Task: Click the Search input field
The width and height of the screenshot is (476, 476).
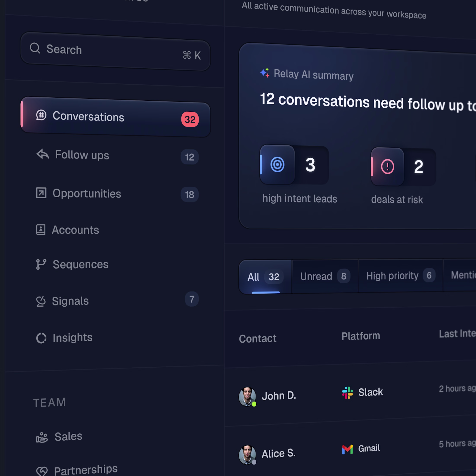Action: coord(115,51)
